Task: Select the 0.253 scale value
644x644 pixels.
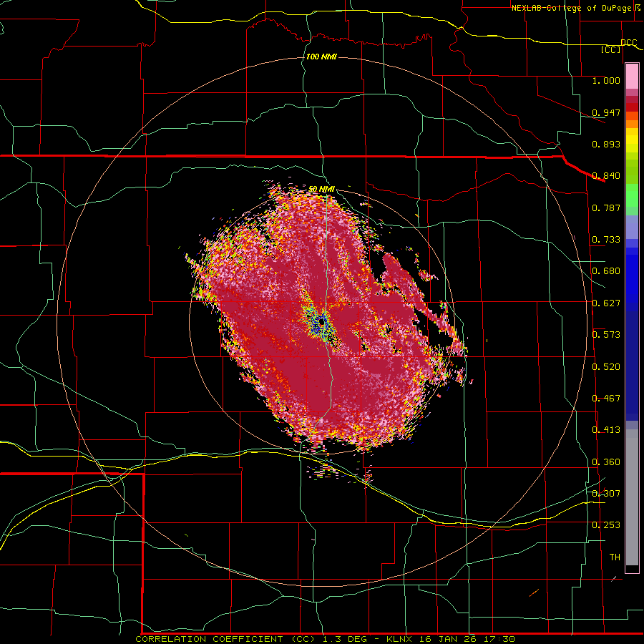Action: (606, 525)
